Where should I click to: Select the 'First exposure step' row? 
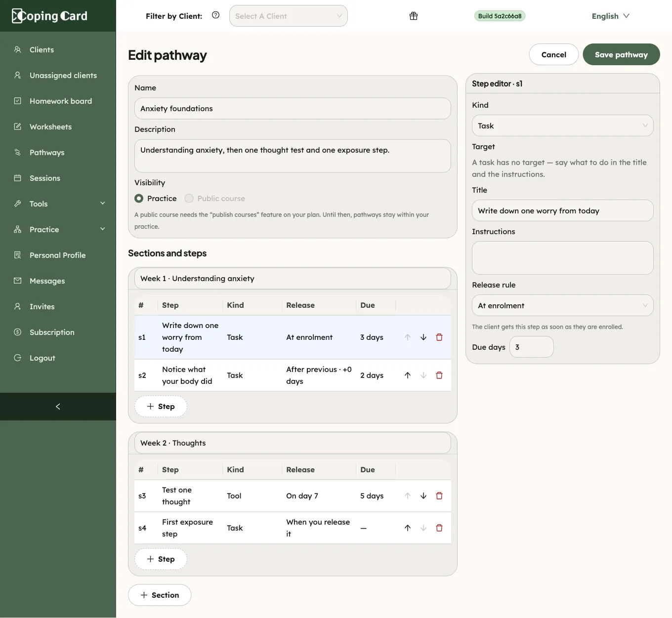[x=293, y=528]
